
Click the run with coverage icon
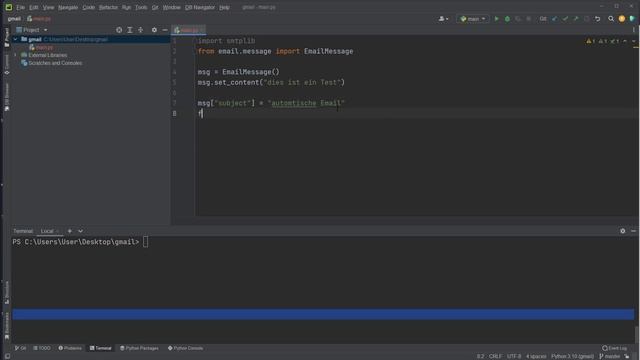(x=518, y=19)
